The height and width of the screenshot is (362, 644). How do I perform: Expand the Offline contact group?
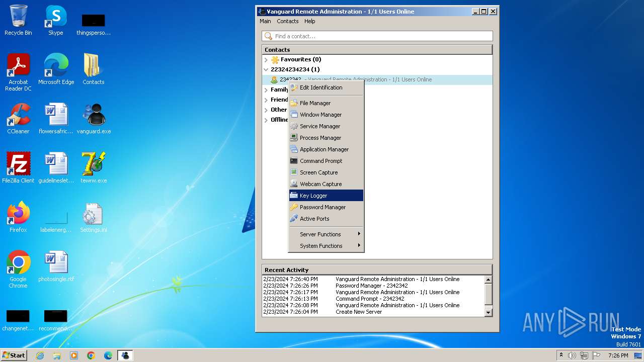266,120
